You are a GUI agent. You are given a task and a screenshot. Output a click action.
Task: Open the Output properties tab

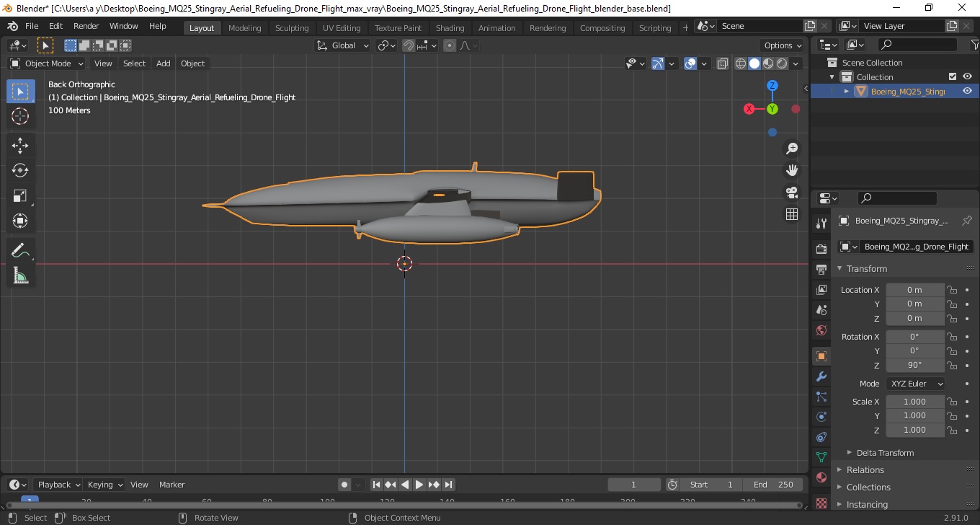point(821,270)
